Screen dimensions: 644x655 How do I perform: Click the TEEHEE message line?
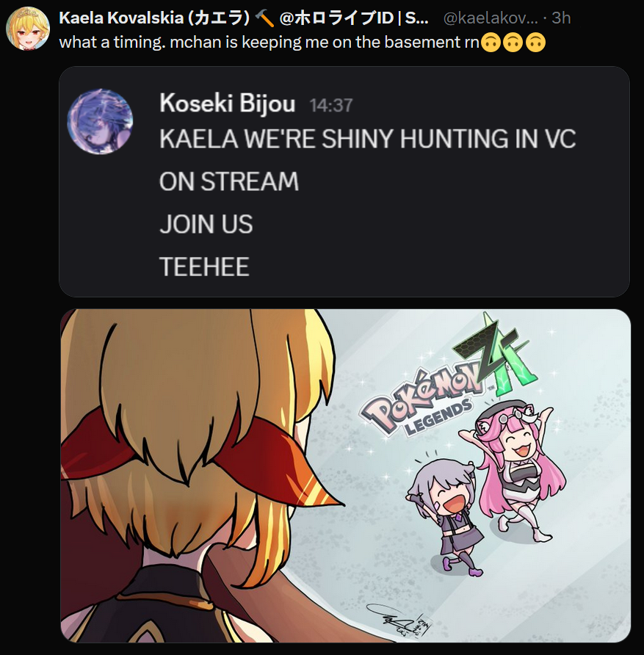click(204, 267)
